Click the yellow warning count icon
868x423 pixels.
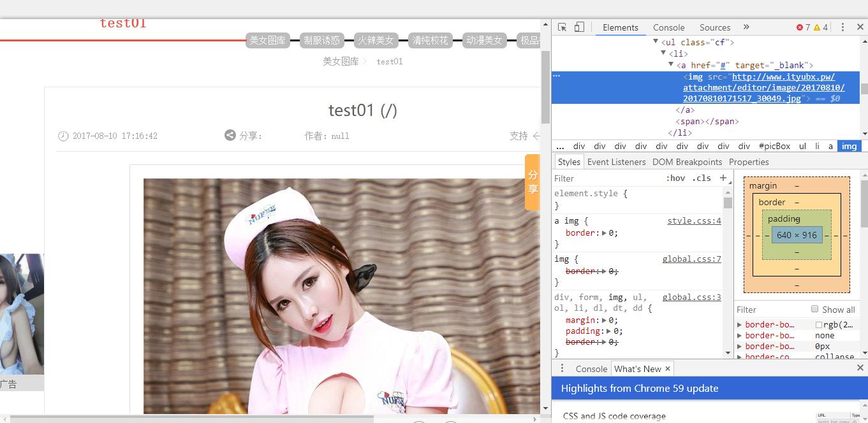817,27
